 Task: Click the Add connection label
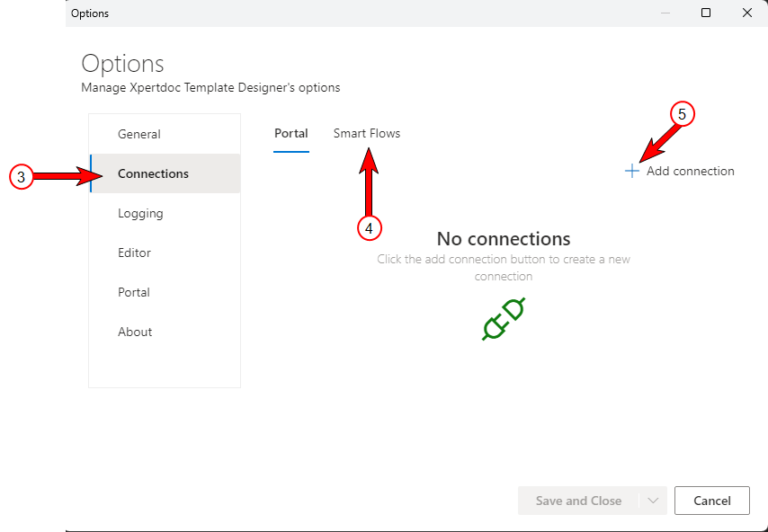(690, 172)
